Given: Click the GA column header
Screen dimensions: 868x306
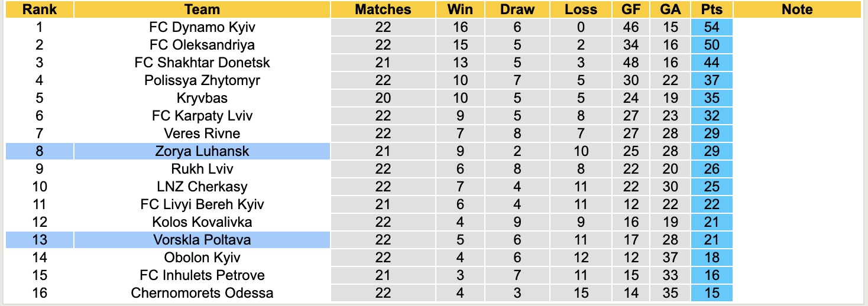Looking at the screenshot, I should click(x=671, y=9).
